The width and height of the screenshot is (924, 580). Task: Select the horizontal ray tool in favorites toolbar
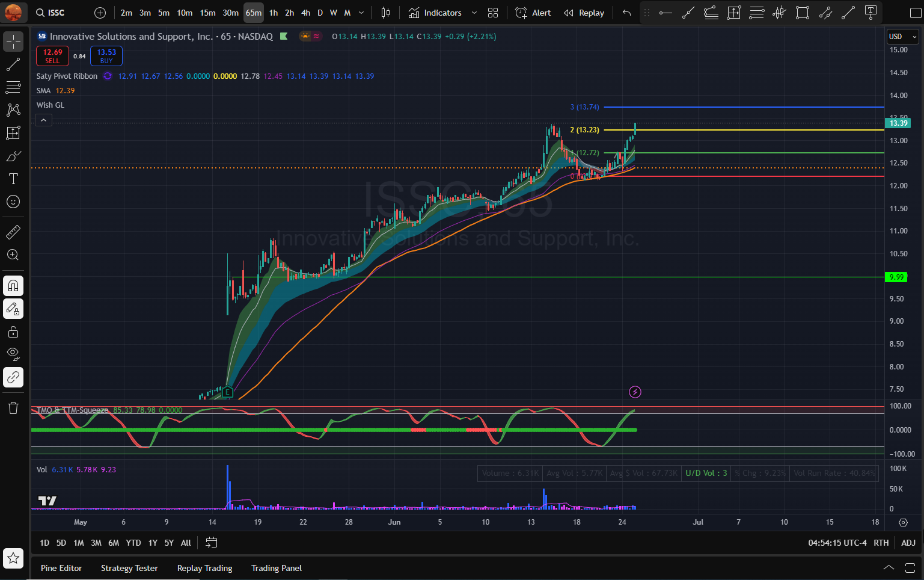[665, 13]
